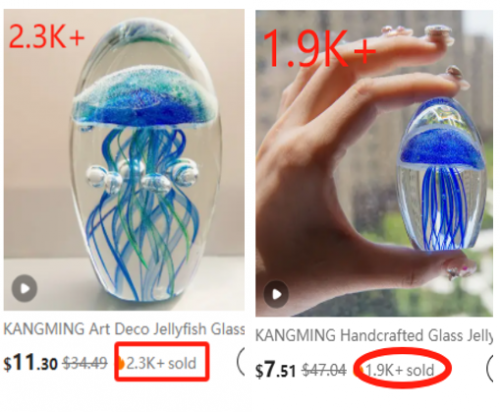Viewport: 500px width, 412px height.
Task: Click the flame icon beside 2.3K+ sold
Action: click(121, 363)
